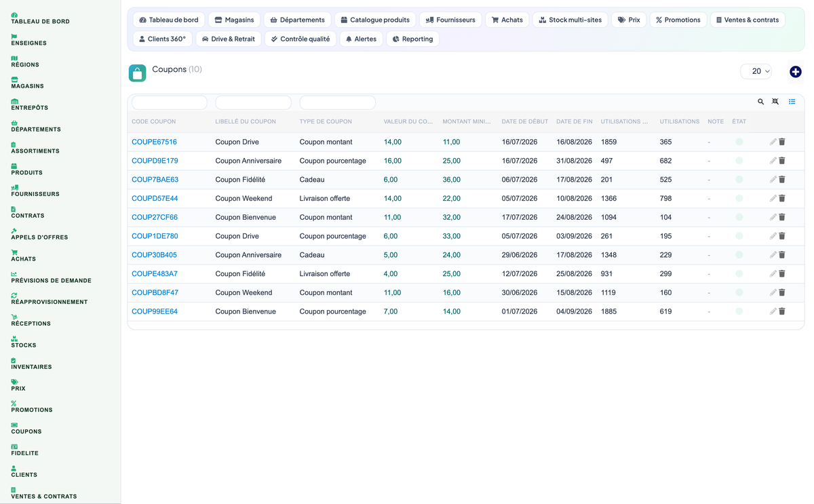814x504 pixels.
Task: Open the Alertes tab
Action: pyautogui.click(x=361, y=39)
